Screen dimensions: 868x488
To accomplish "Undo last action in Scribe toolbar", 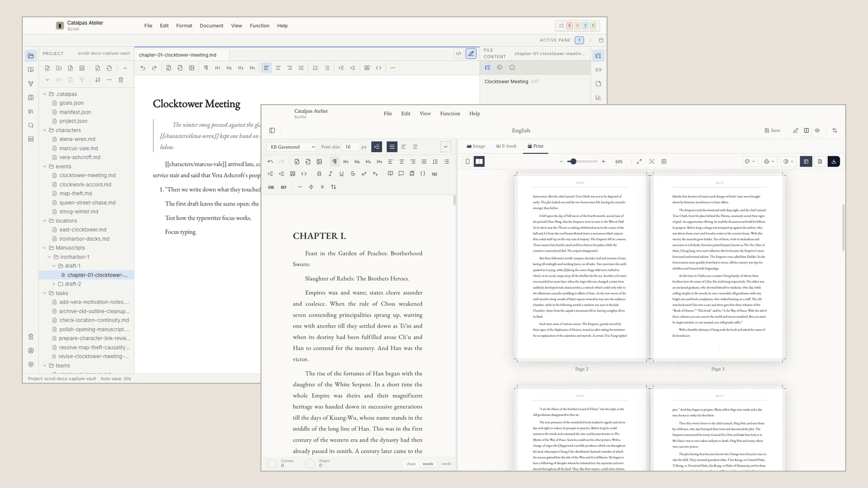I will pos(270,162).
